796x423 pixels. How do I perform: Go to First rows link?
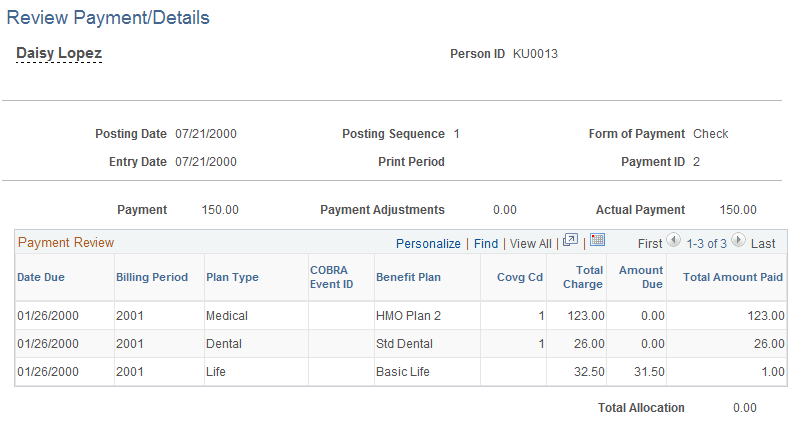(650, 244)
